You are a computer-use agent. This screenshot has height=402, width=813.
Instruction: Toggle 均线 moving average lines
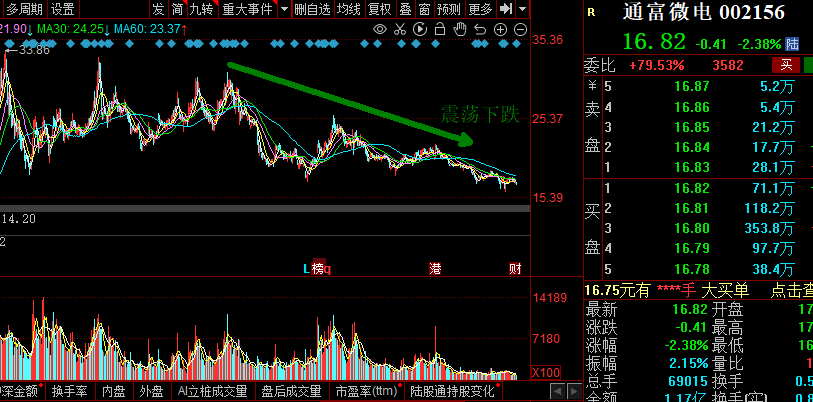pyautogui.click(x=349, y=9)
